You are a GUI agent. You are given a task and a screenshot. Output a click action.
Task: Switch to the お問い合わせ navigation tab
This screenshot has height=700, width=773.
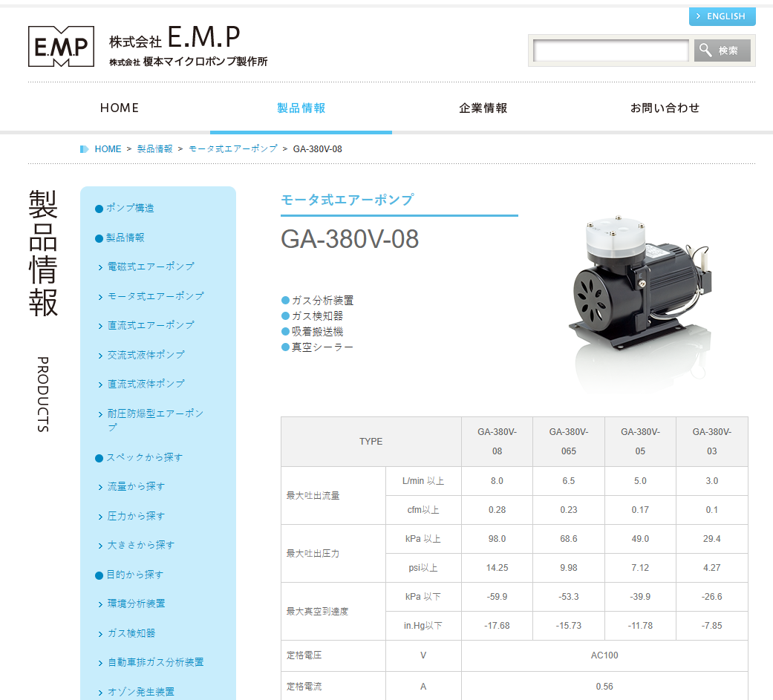[663, 107]
